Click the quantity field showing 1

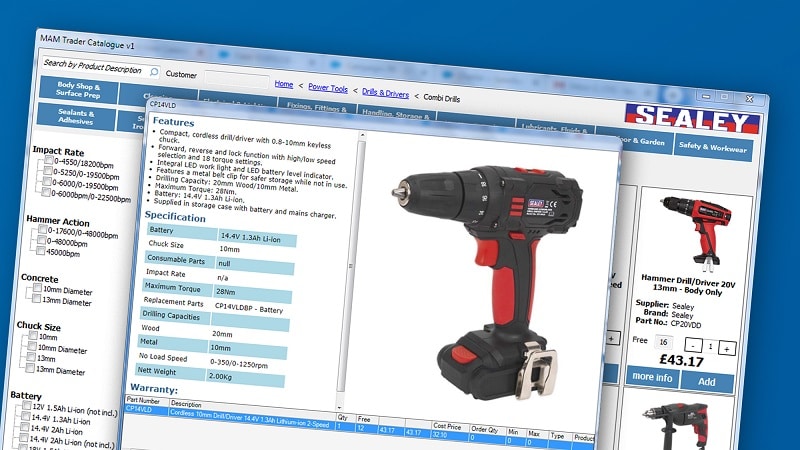[x=710, y=347]
